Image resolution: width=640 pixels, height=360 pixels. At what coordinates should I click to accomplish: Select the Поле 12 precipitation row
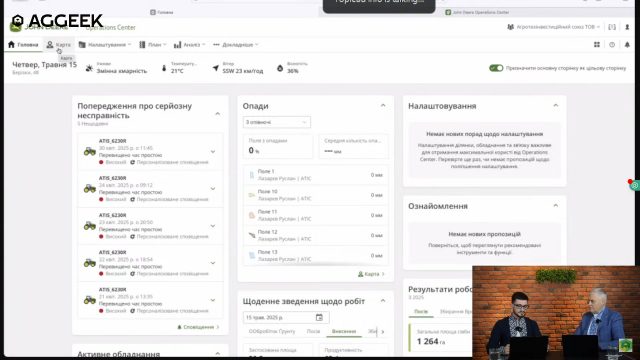[x=316, y=236]
